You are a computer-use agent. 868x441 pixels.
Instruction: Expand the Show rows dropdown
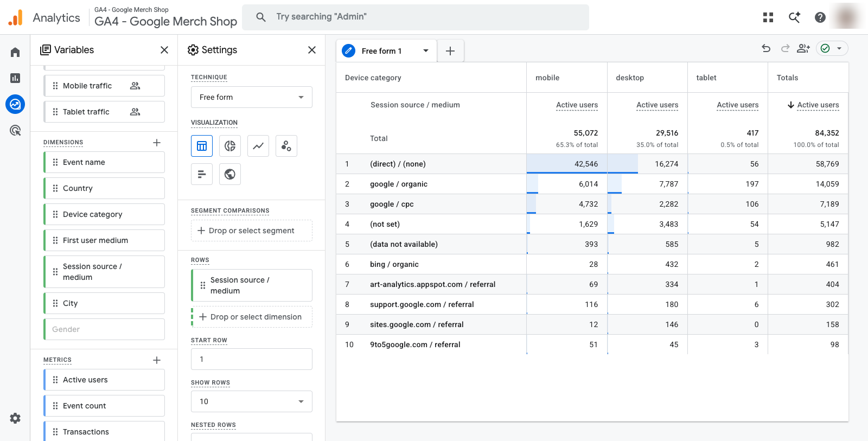pyautogui.click(x=252, y=401)
